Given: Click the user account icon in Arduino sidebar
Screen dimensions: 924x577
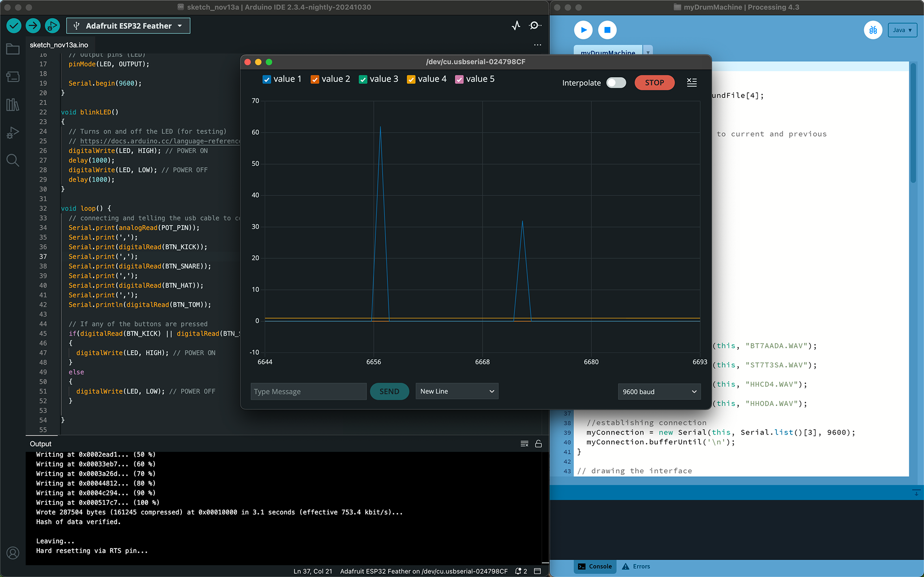Looking at the screenshot, I should pyautogui.click(x=13, y=553).
